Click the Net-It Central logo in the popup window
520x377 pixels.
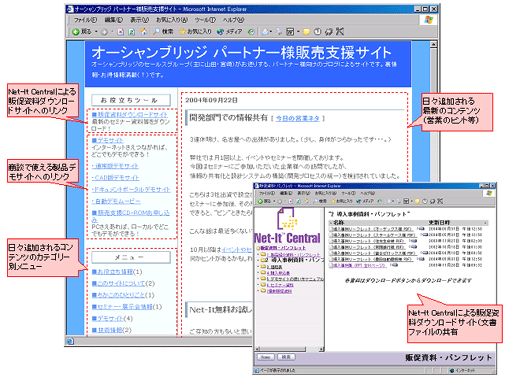[x=287, y=226]
